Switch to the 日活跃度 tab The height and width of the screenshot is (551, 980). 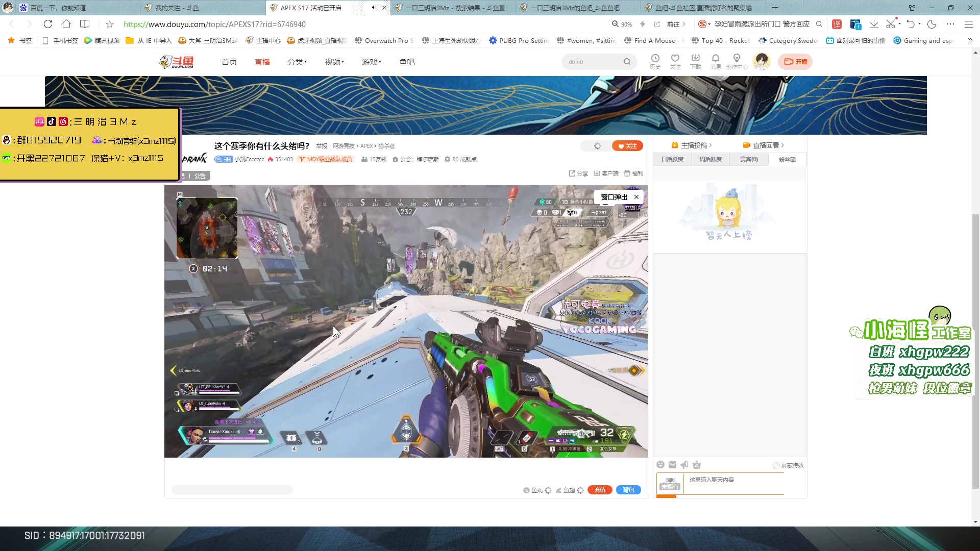672,159
